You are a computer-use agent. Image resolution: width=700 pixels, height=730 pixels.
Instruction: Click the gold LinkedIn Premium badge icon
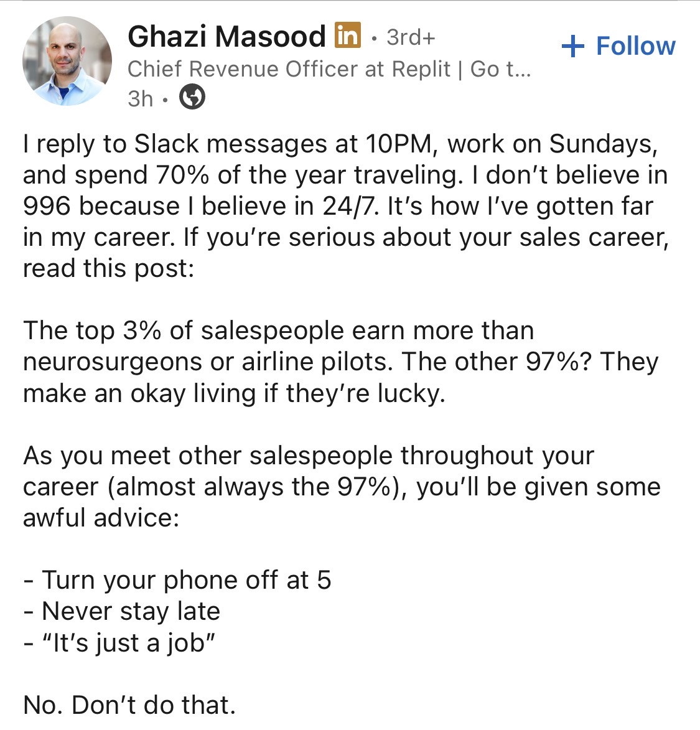348,35
